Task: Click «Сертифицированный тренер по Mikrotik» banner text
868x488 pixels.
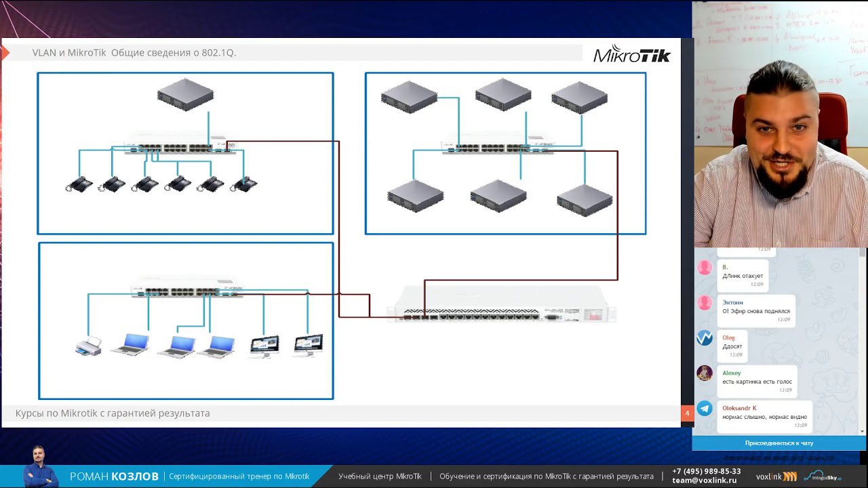Action: [239, 476]
